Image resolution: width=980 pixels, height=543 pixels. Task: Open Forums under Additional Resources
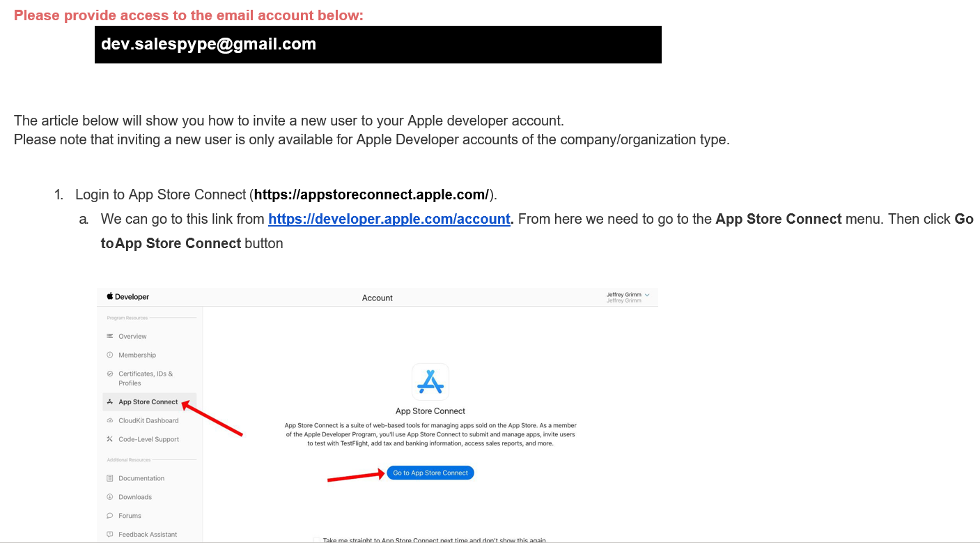tap(130, 516)
